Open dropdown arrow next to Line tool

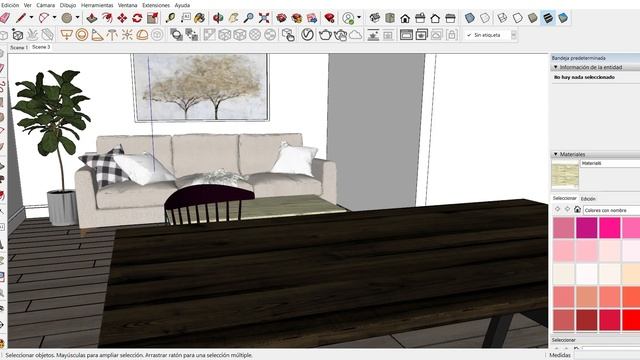tap(31, 18)
